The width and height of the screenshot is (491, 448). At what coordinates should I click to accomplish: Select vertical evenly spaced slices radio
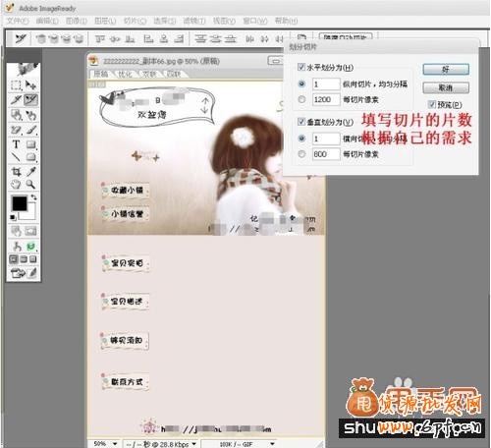pyautogui.click(x=301, y=139)
